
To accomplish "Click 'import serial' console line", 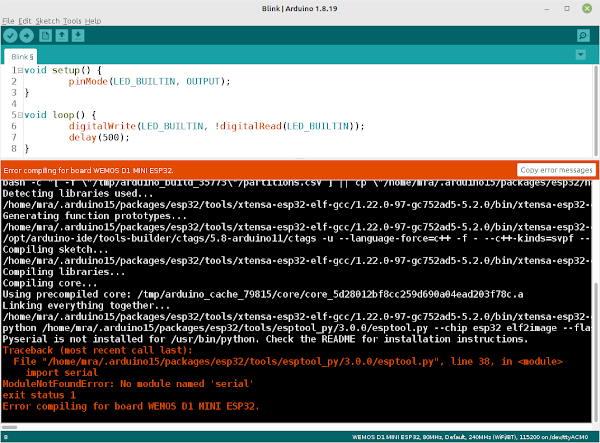I will pyautogui.click(x=62, y=373).
